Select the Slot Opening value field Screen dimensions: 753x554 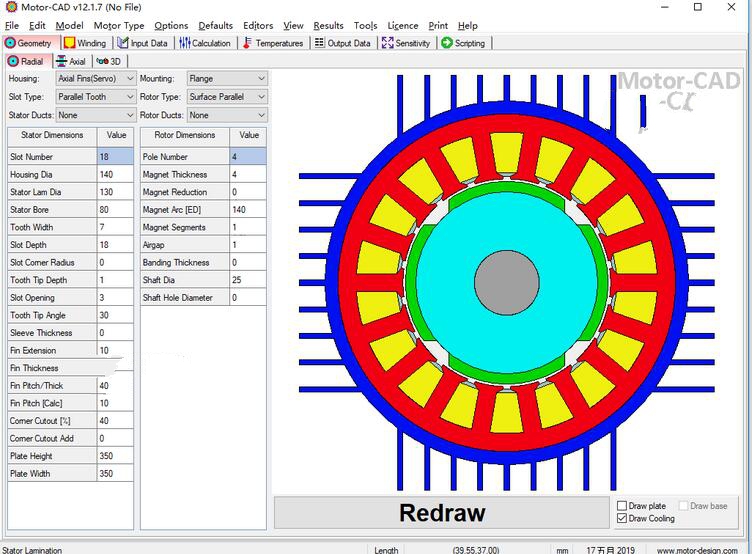pos(115,298)
